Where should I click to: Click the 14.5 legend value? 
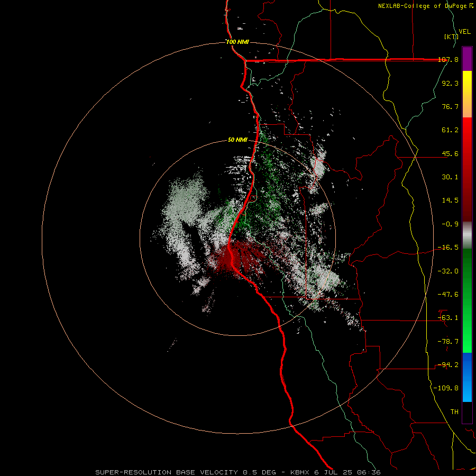point(450,200)
